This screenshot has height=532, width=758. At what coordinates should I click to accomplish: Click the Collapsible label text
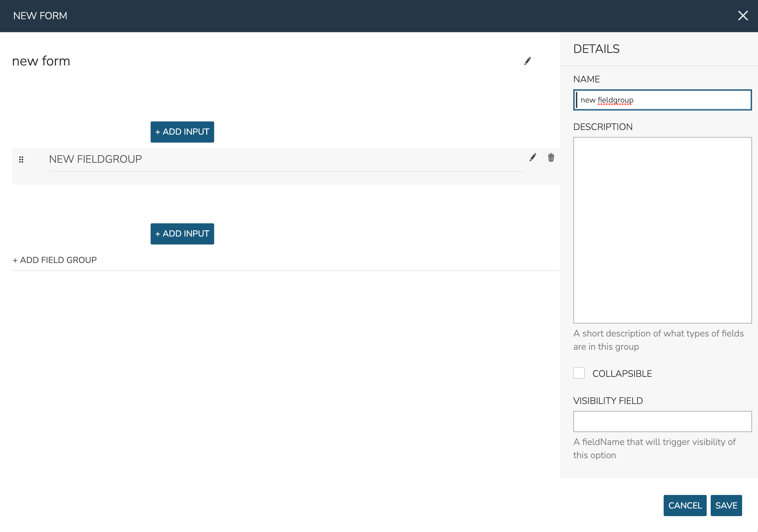click(x=622, y=374)
